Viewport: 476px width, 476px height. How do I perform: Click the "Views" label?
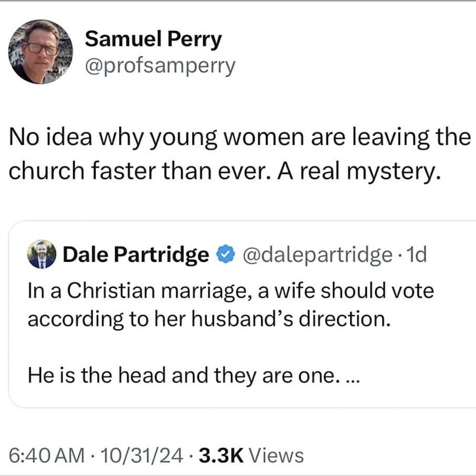click(x=276, y=455)
